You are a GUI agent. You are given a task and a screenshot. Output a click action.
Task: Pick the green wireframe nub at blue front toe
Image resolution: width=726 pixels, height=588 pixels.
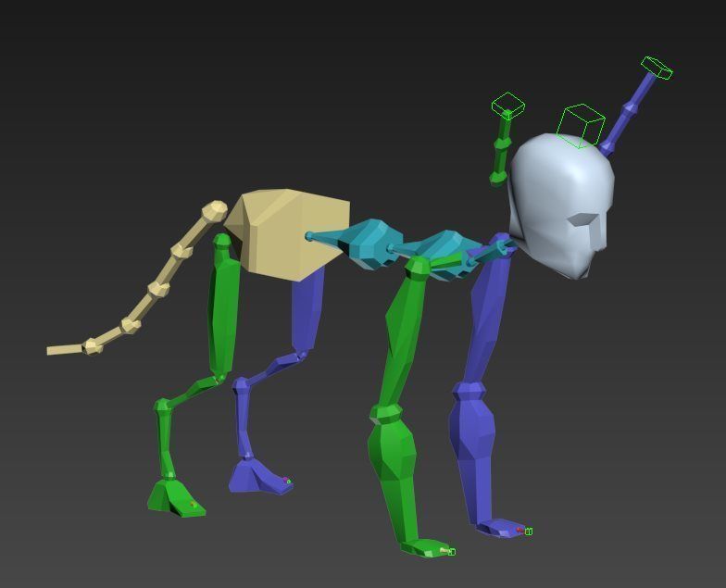[529, 532]
